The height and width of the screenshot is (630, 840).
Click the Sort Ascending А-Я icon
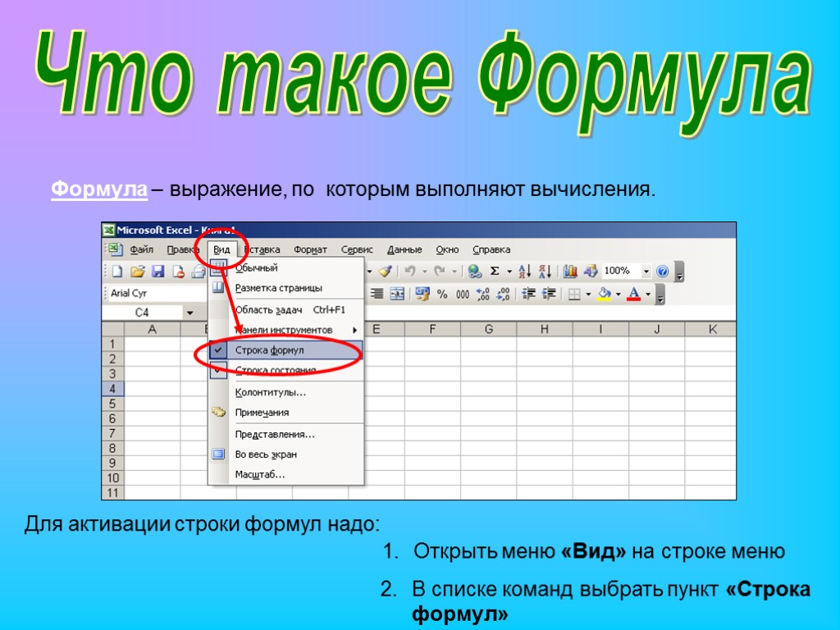click(x=525, y=271)
